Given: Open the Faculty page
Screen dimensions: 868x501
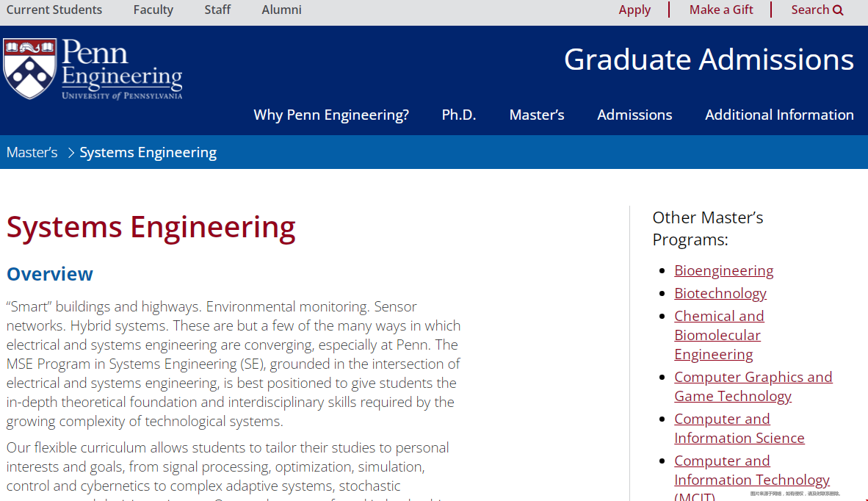Looking at the screenshot, I should 153,10.
